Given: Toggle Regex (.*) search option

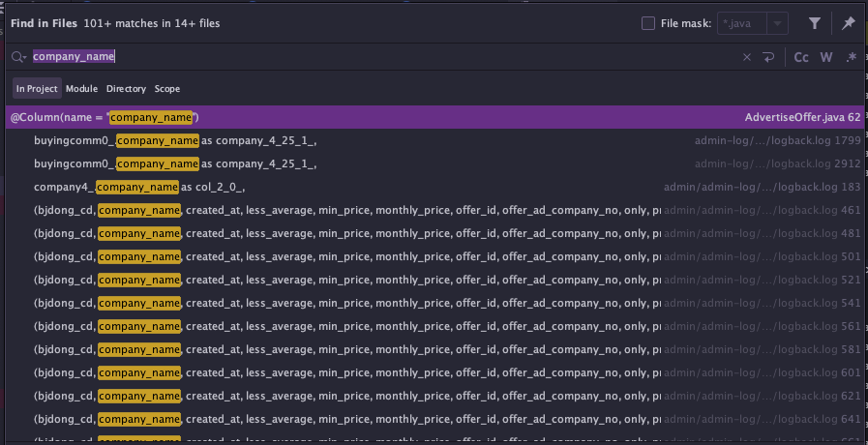Looking at the screenshot, I should (852, 57).
